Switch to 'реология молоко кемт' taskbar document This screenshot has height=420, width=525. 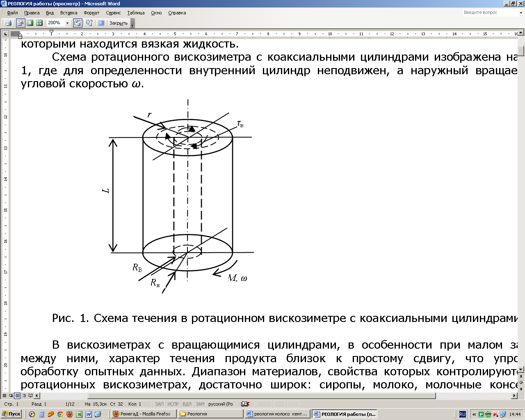(278, 414)
